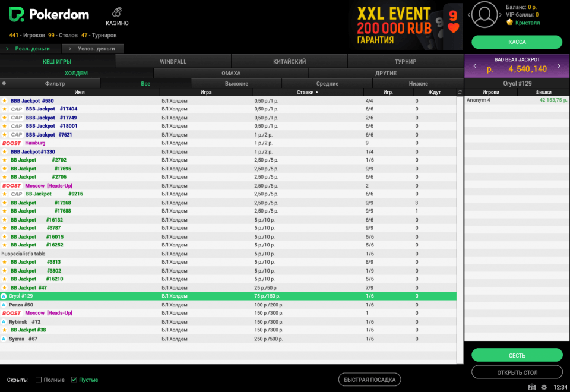Refresh the table list
Image resolution: width=570 pixels, height=392 pixels.
(459, 92)
